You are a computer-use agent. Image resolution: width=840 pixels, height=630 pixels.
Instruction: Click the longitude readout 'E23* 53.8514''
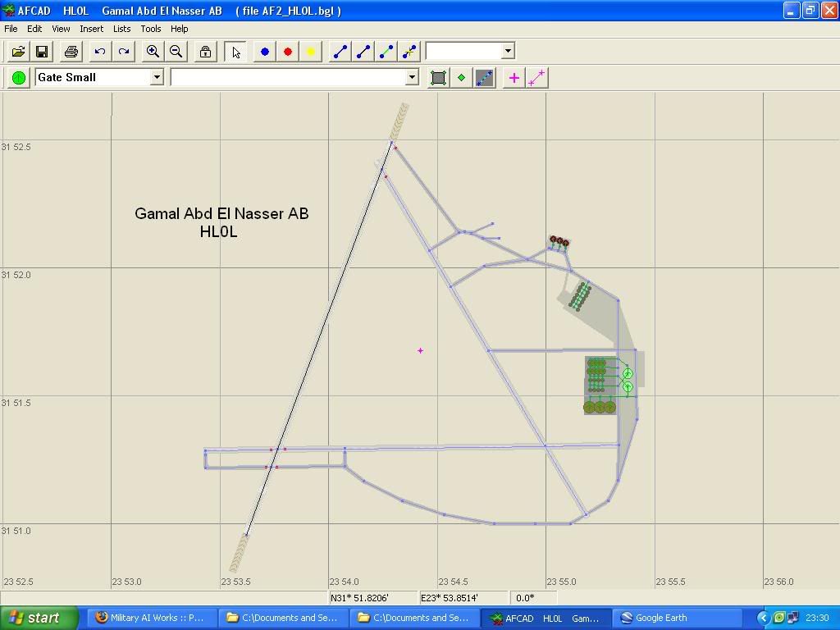[450, 598]
